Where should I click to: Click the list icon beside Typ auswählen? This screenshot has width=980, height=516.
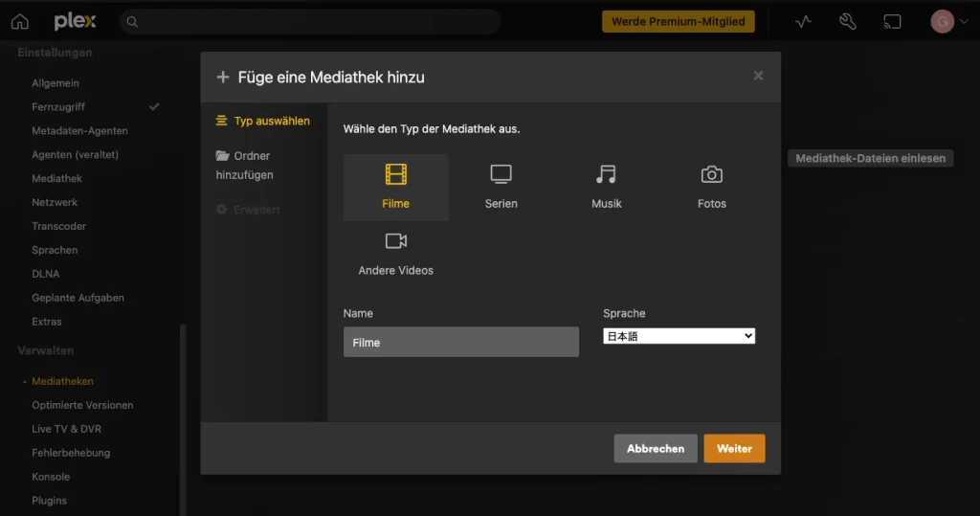(x=221, y=120)
